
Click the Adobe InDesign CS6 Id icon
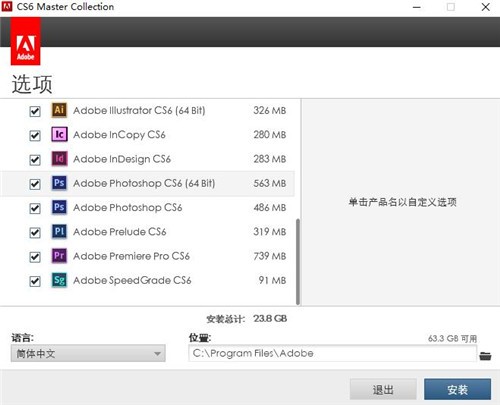pos(59,159)
